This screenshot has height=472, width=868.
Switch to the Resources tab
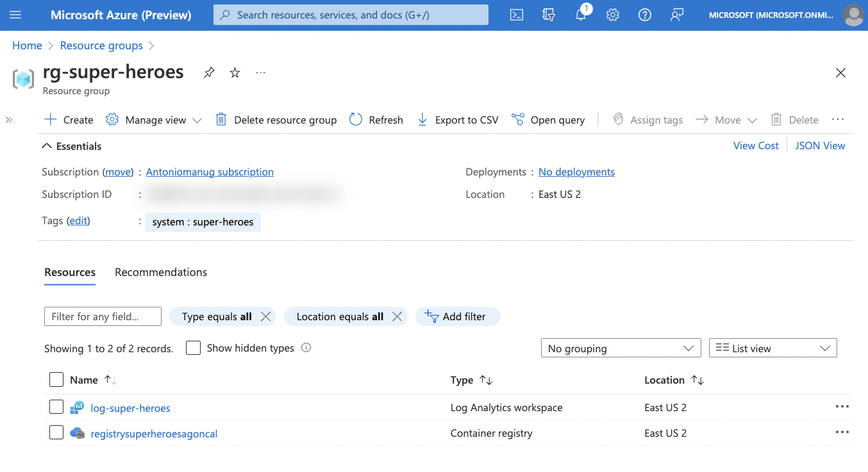(70, 272)
